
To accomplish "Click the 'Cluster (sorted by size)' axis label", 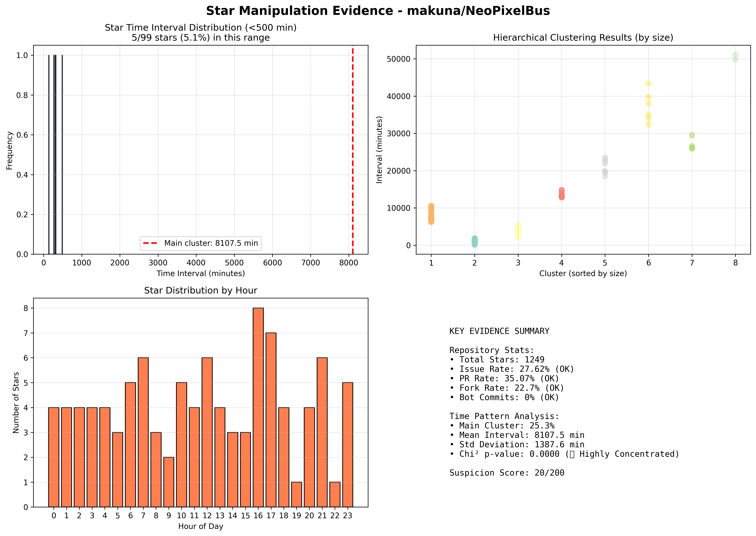I will [x=583, y=273].
